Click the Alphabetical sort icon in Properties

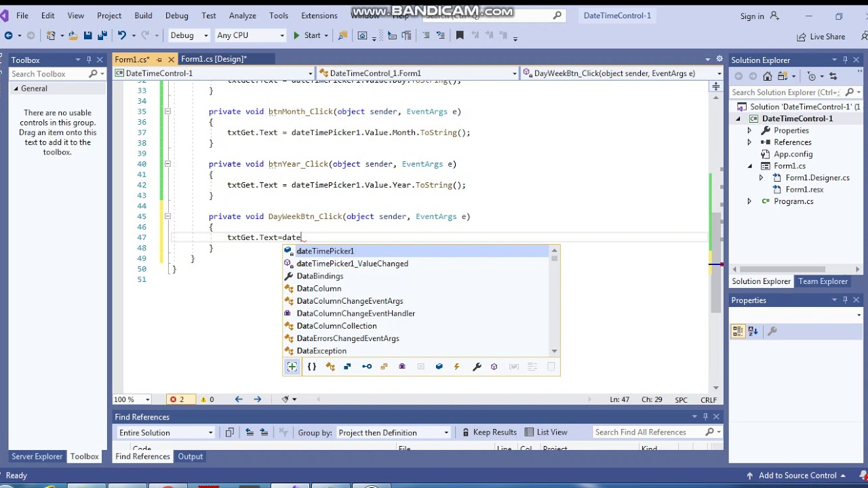pyautogui.click(x=753, y=331)
